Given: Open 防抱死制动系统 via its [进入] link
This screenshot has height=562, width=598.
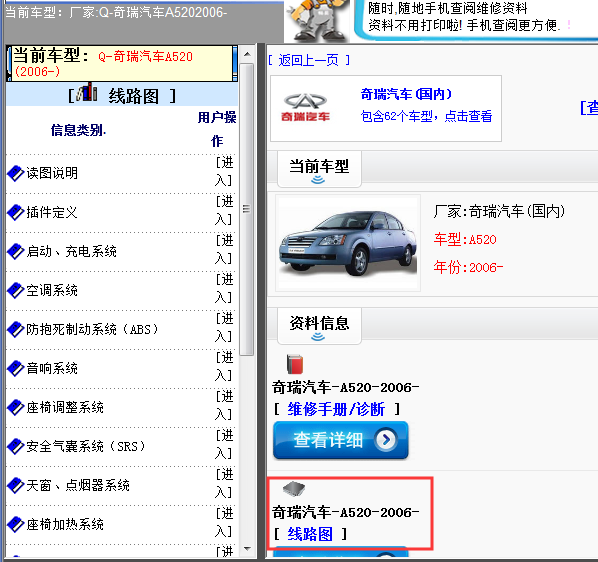Looking at the screenshot, I should (224, 328).
